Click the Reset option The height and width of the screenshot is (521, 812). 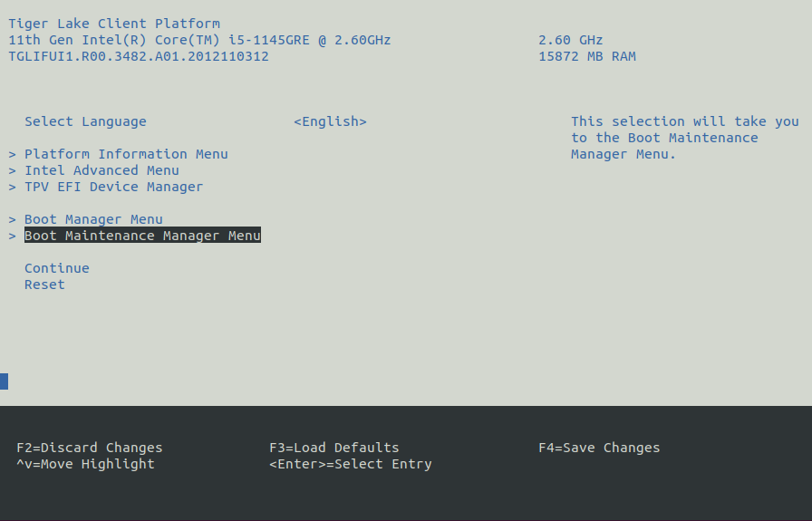[44, 285]
